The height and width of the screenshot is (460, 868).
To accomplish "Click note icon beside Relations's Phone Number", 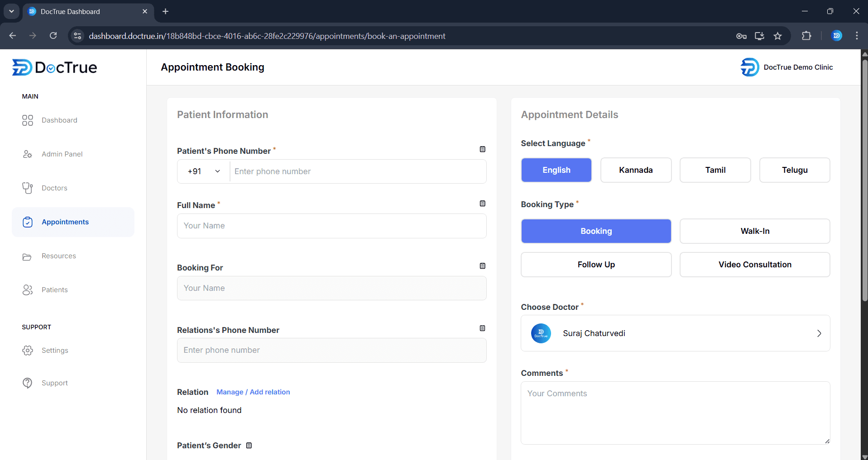I will (x=483, y=328).
